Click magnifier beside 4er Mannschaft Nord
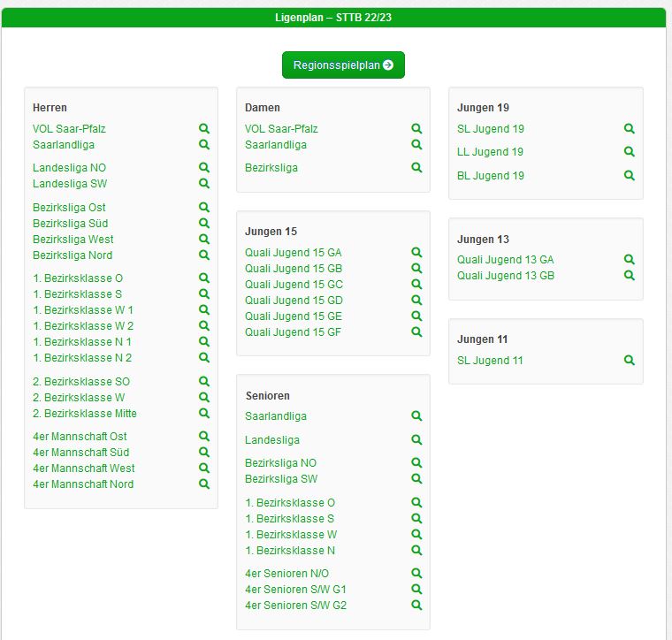 (x=204, y=484)
